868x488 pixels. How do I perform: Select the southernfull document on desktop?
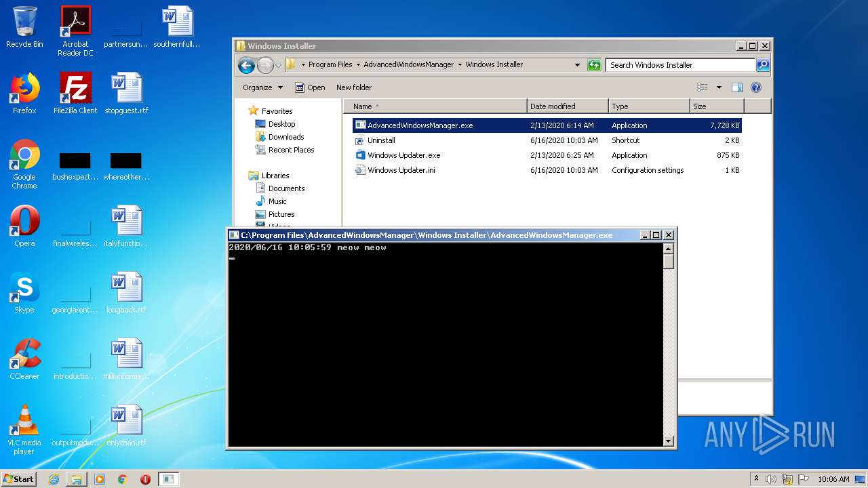tap(177, 27)
